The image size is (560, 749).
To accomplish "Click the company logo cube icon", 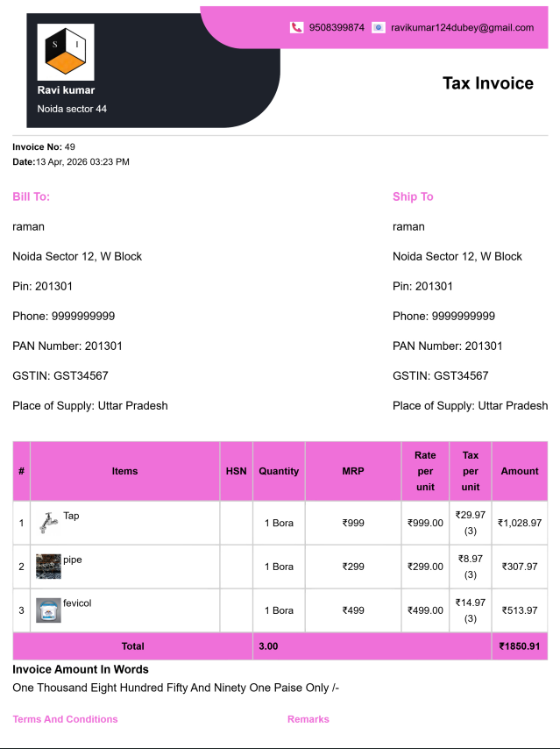I will [66, 52].
